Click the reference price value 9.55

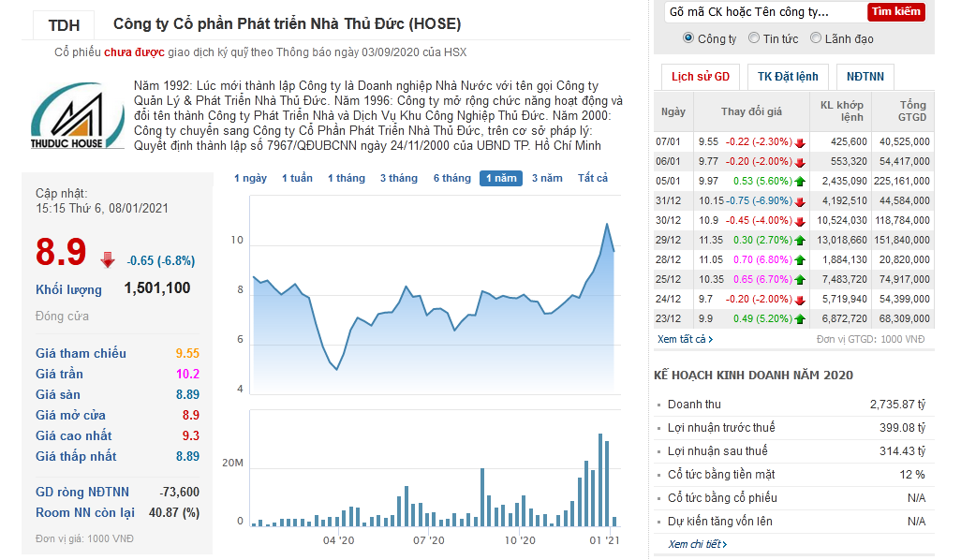coord(187,354)
